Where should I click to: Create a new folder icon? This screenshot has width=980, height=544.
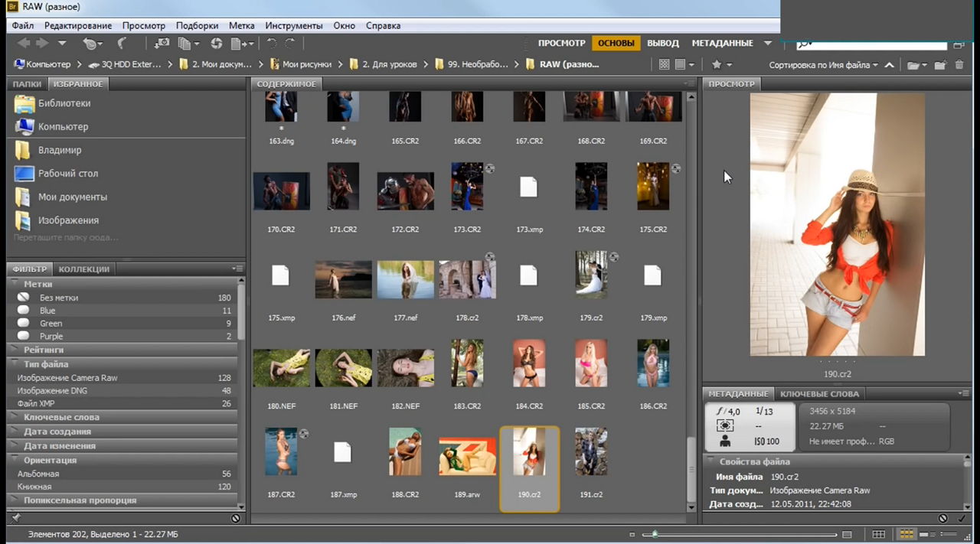pyautogui.click(x=940, y=65)
